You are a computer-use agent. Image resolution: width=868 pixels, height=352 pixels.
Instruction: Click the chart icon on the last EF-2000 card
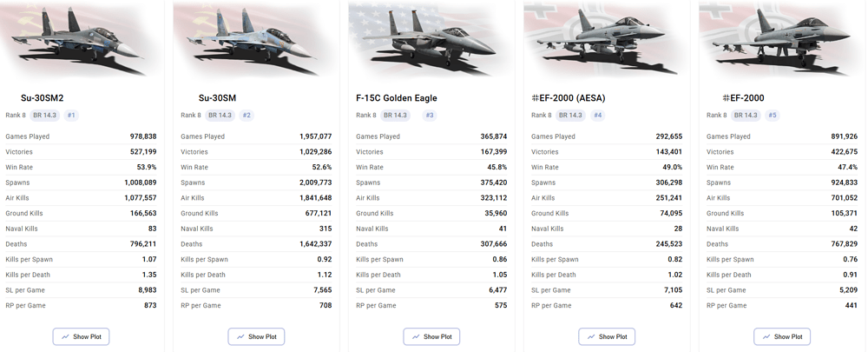coord(766,336)
